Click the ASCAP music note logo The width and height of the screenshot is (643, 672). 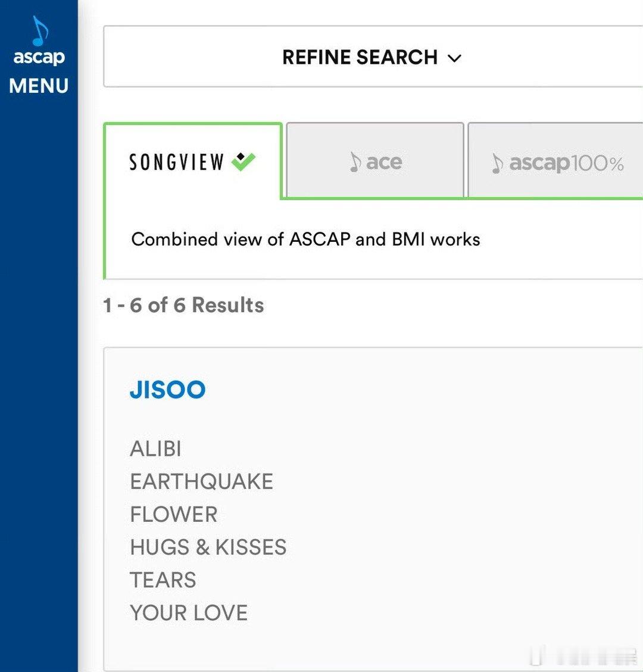39,31
